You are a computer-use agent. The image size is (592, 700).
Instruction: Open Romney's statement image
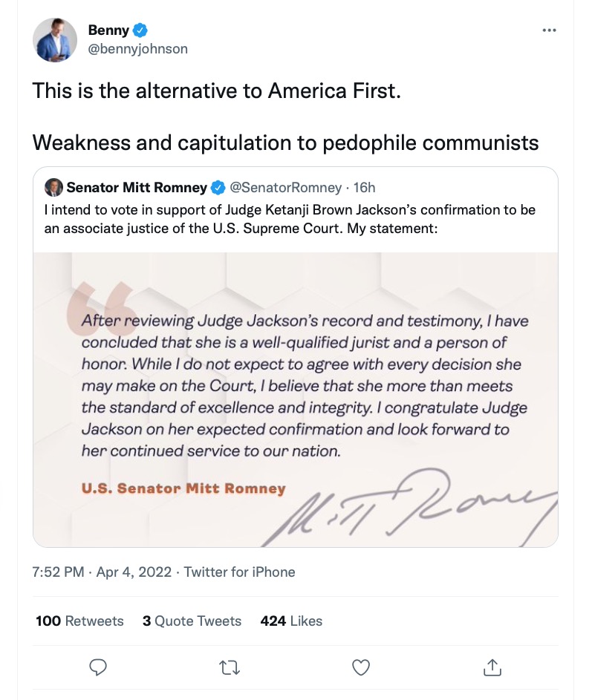296,399
